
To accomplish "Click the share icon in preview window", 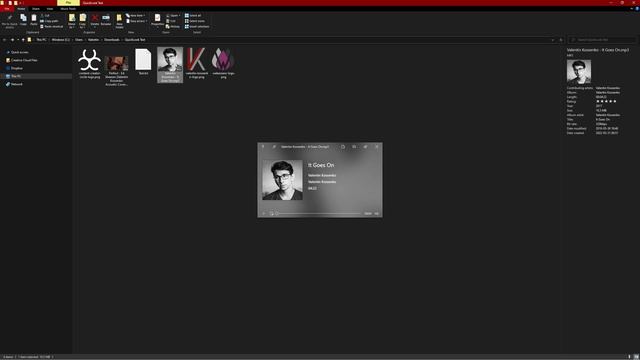I will [x=354, y=147].
